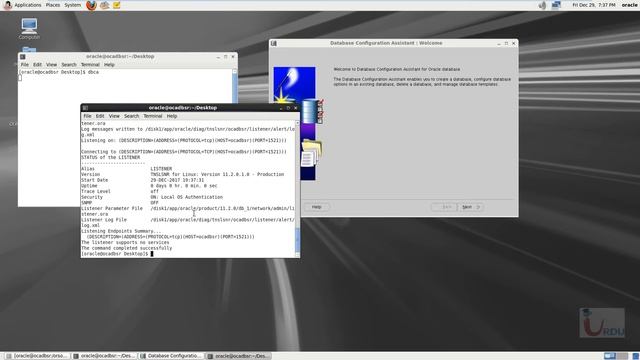Open Edit menu in back terminal window
Screen dimensions: 640x360
pyautogui.click(x=37, y=64)
